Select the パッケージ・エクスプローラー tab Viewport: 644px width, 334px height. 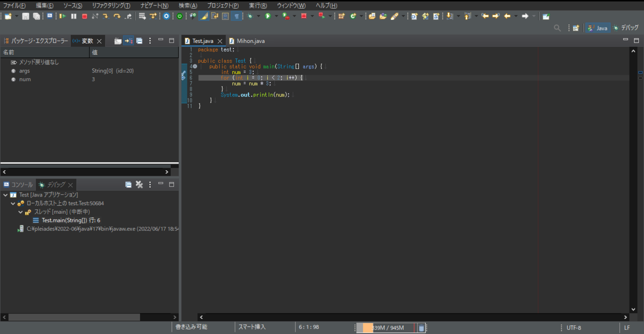click(x=35, y=41)
